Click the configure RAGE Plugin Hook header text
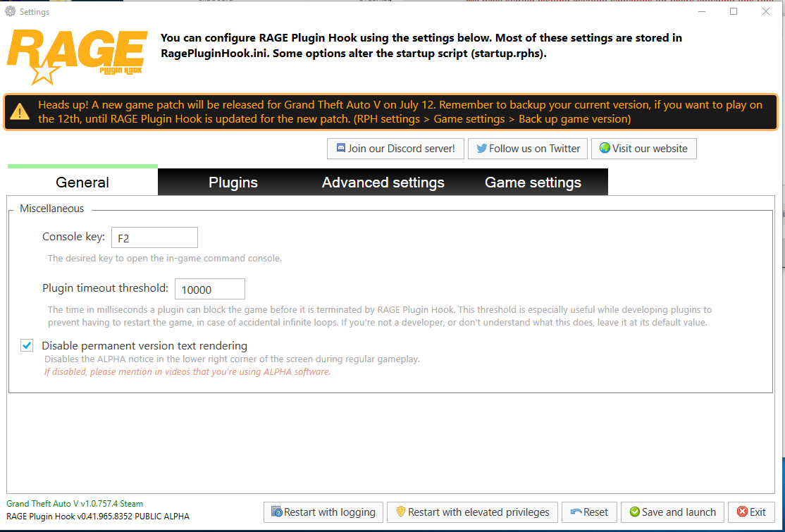Image resolution: width=785 pixels, height=532 pixels. [x=421, y=46]
